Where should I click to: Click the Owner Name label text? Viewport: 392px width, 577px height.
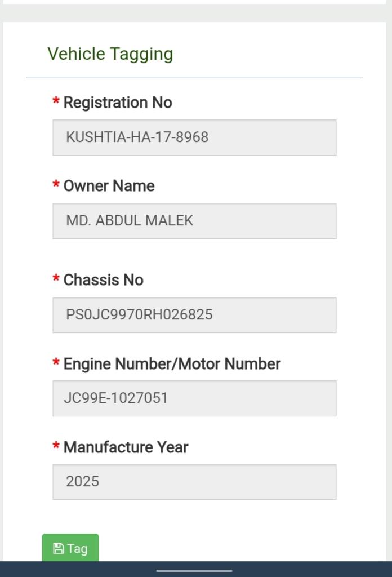coord(109,186)
